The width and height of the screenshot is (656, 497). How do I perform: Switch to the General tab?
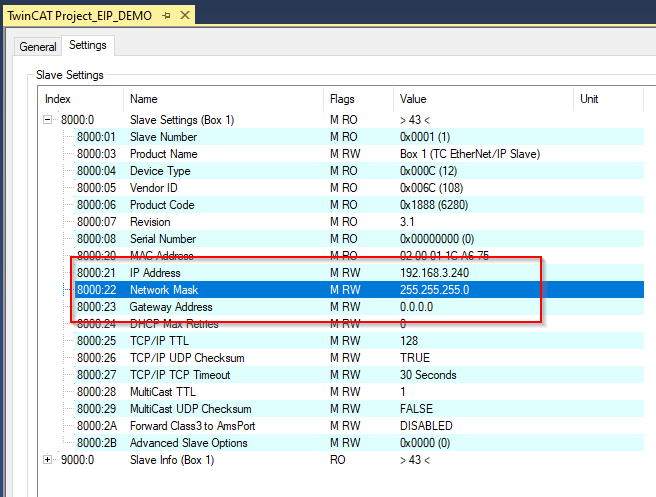click(x=38, y=46)
